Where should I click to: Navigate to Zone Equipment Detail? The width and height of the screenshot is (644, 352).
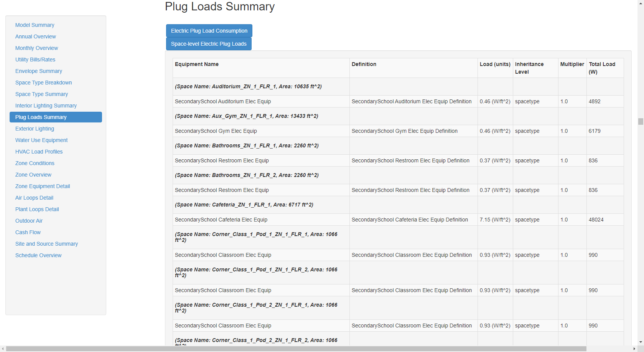pos(43,186)
